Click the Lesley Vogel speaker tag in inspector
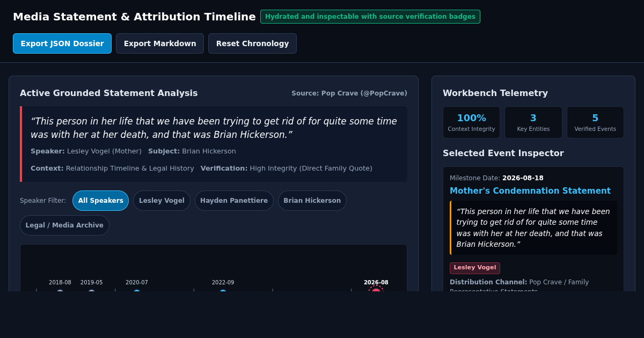 tap(475, 268)
